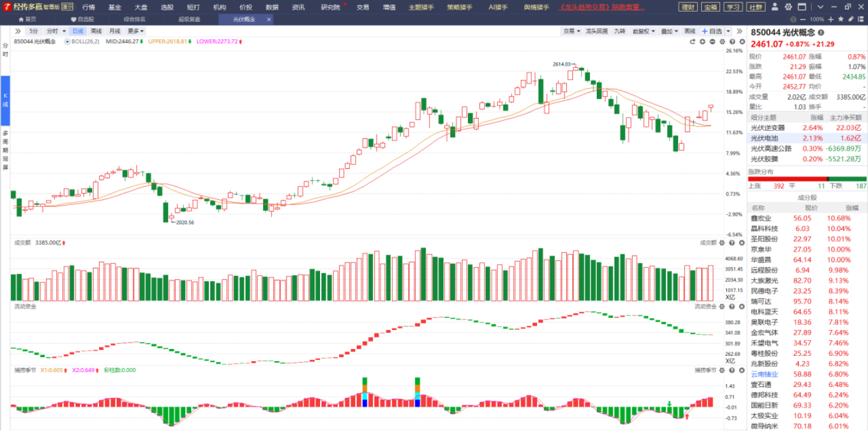
Task: Open the 研究院 menu
Action: (331, 7)
